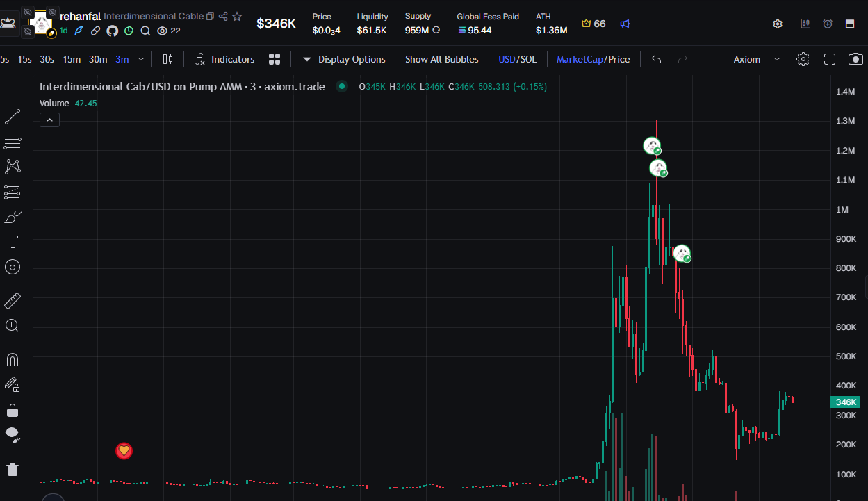Open the emoji sticker tool
The width and height of the screenshot is (868, 501).
(x=13, y=267)
